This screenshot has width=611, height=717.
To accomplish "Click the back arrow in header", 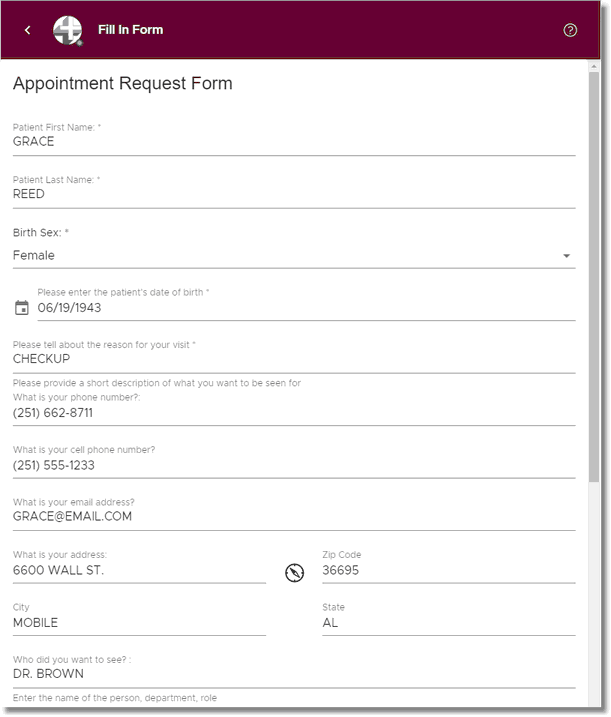I will coord(28,30).
